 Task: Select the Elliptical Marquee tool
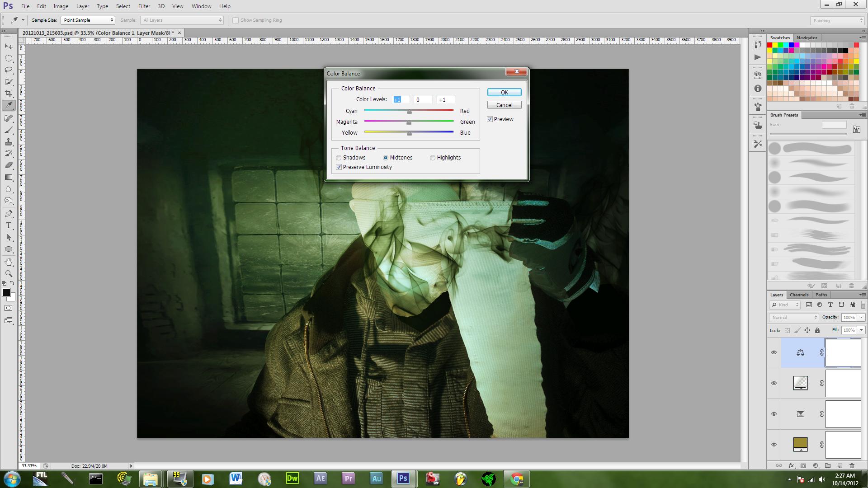9,58
